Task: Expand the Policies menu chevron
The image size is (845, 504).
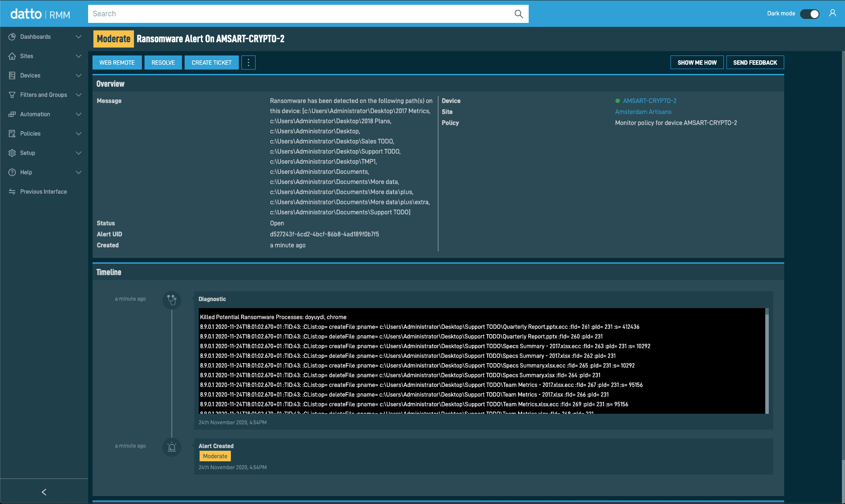Action: point(78,133)
